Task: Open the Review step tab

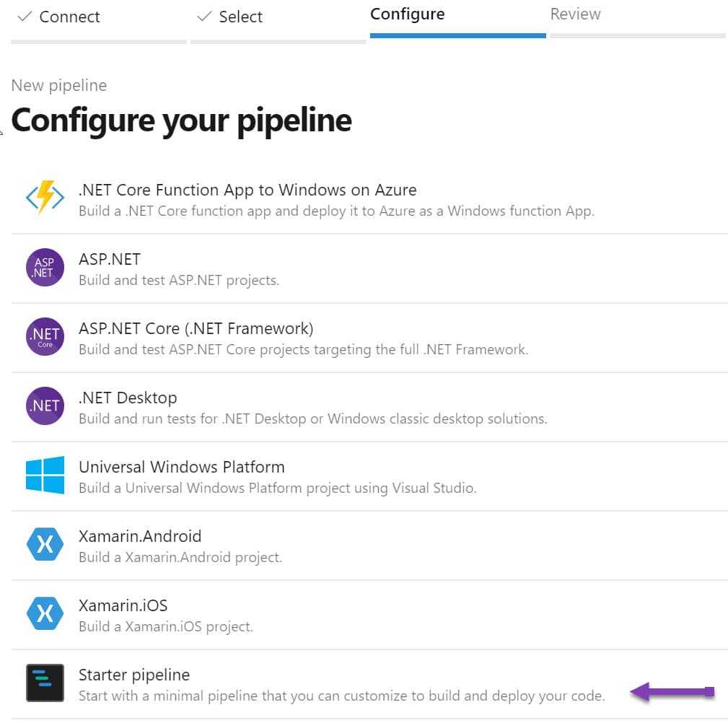Action: (575, 14)
